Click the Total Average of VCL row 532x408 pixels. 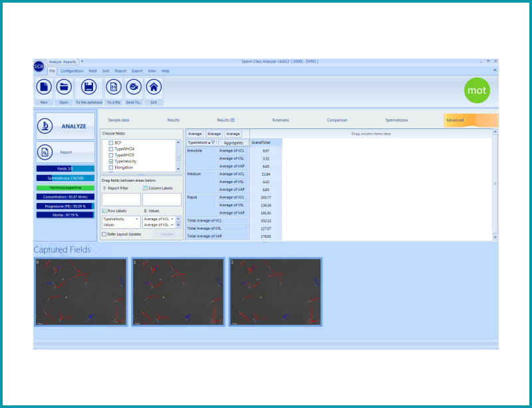[x=217, y=221]
